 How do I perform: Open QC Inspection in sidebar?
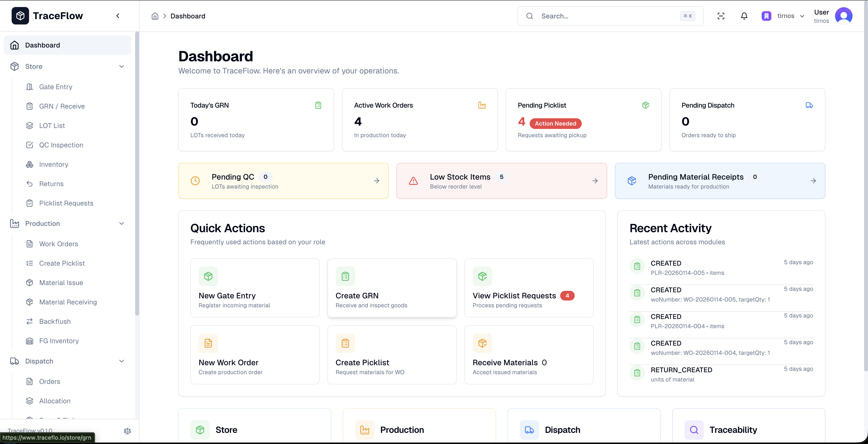click(x=61, y=145)
